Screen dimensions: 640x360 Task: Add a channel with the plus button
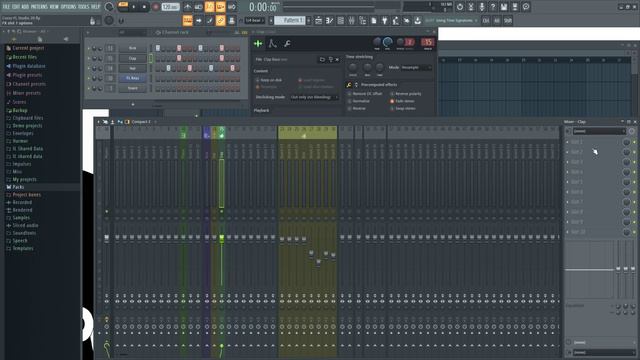pyautogui.click(x=133, y=104)
